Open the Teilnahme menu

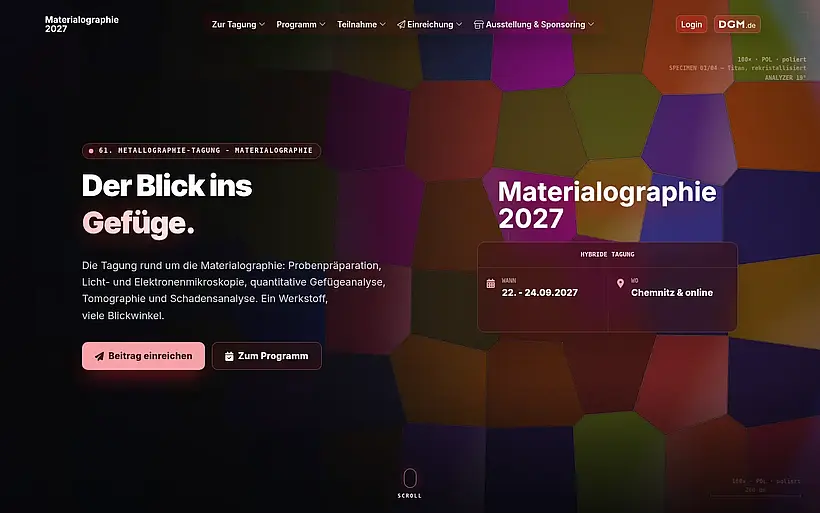pyautogui.click(x=361, y=25)
